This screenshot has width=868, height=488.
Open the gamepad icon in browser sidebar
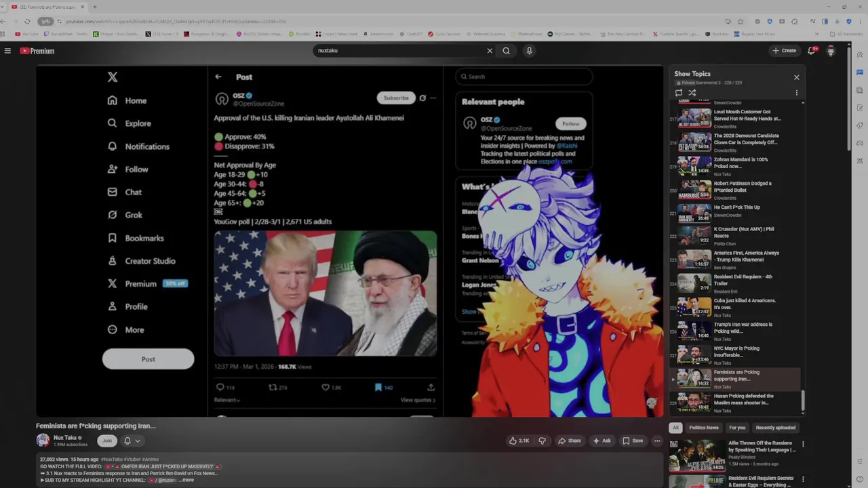tap(860, 142)
